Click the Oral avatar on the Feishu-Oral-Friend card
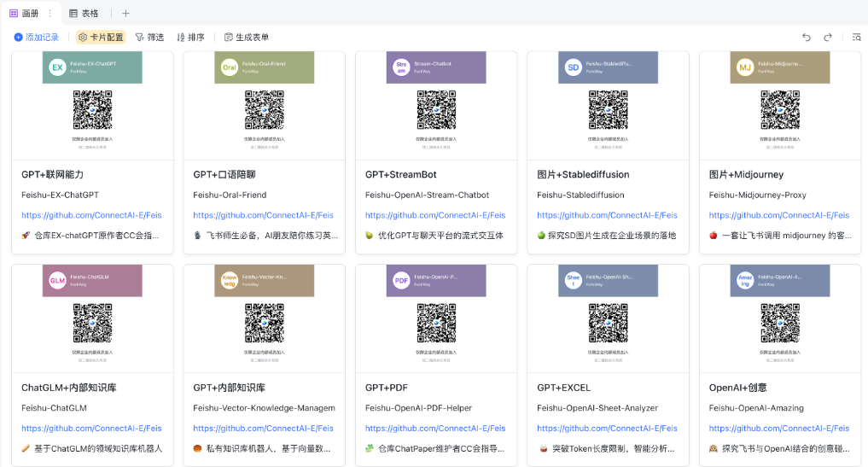This screenshot has width=868, height=467. coord(230,67)
